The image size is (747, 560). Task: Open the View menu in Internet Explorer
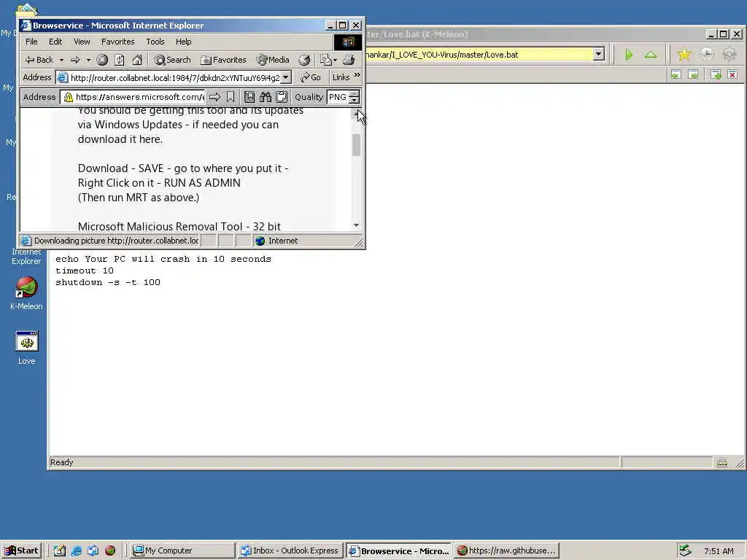(x=82, y=42)
